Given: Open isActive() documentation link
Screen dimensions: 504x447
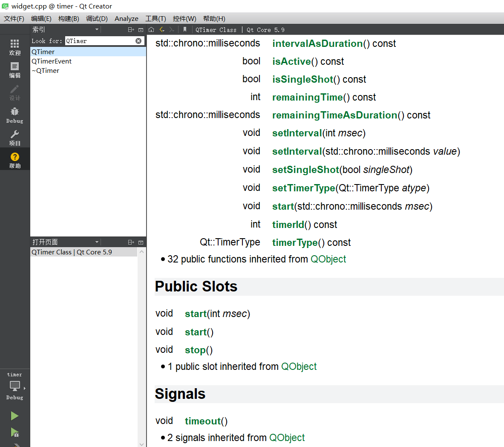Looking at the screenshot, I should coord(291,61).
